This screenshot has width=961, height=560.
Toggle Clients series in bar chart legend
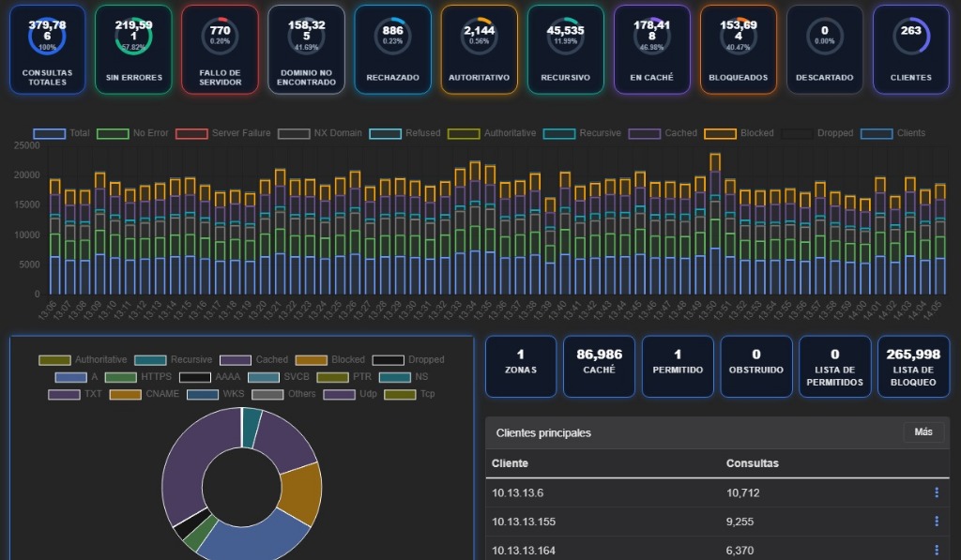point(893,133)
